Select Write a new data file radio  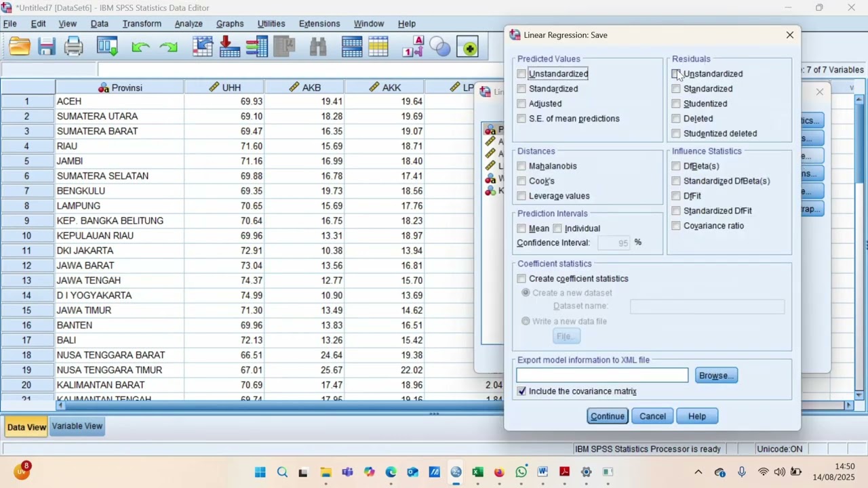pyautogui.click(x=526, y=321)
